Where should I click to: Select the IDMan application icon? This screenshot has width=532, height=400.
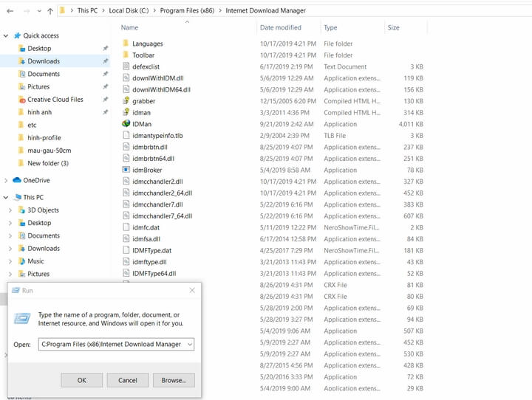(126, 124)
